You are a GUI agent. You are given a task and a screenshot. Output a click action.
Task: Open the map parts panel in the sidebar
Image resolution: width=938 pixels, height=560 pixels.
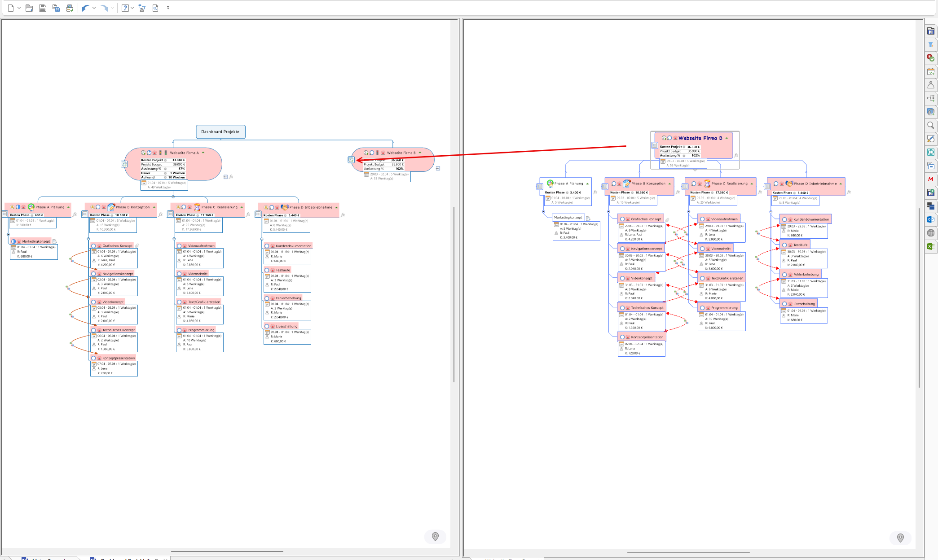click(x=931, y=98)
